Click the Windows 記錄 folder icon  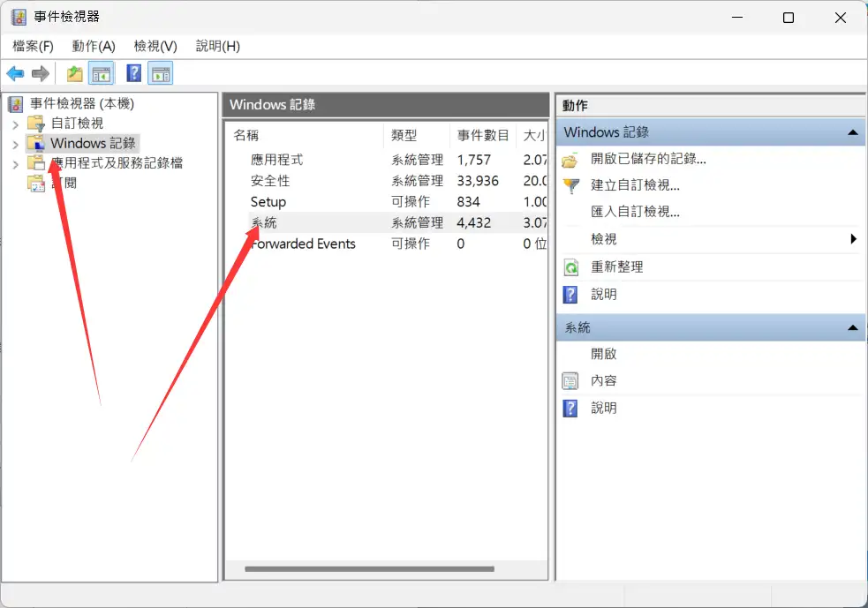click(36, 143)
